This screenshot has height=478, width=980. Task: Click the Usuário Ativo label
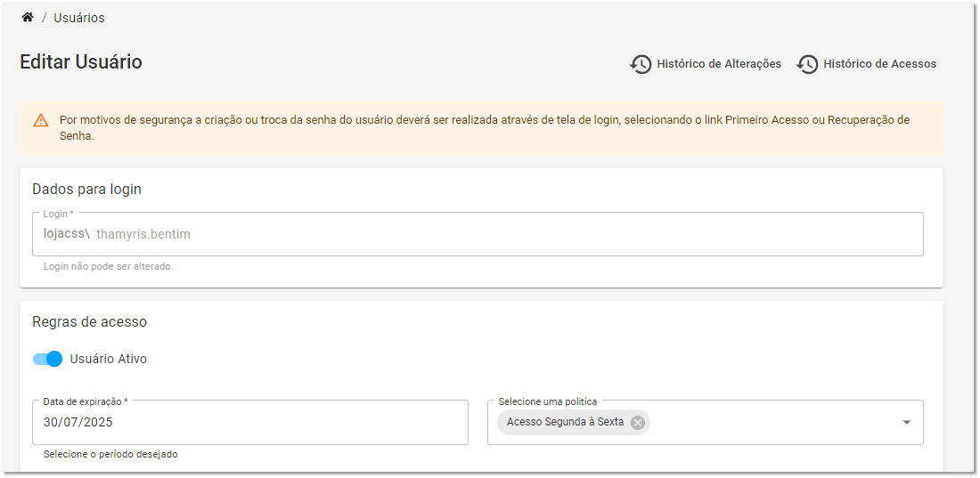coord(108,360)
